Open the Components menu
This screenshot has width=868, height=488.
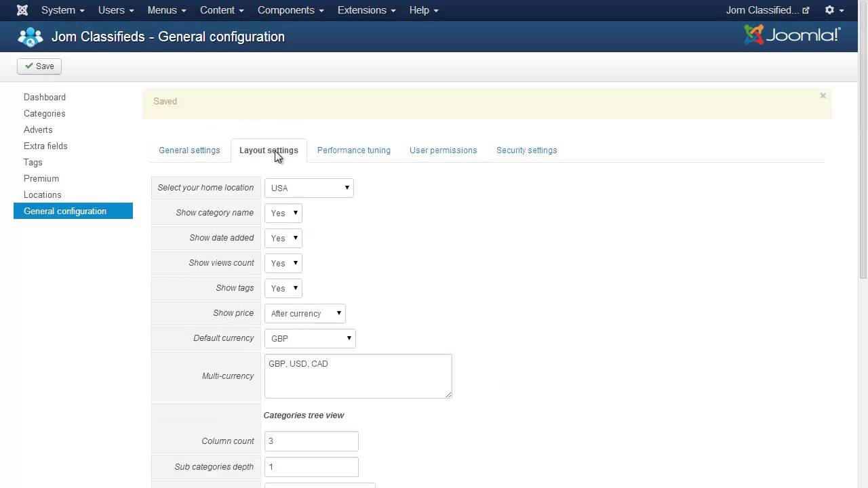click(x=290, y=10)
